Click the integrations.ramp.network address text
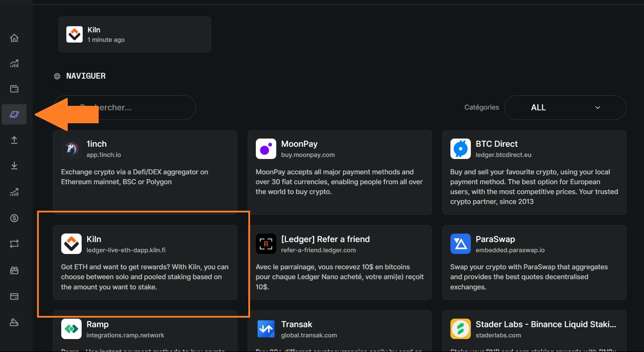 [x=125, y=335]
